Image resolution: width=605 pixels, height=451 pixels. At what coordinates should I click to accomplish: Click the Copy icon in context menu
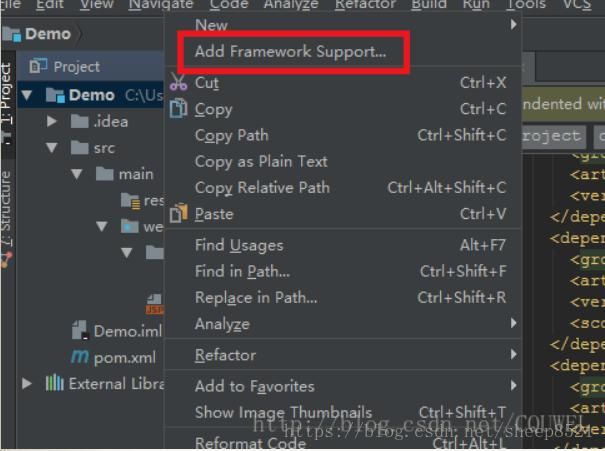coord(178,108)
